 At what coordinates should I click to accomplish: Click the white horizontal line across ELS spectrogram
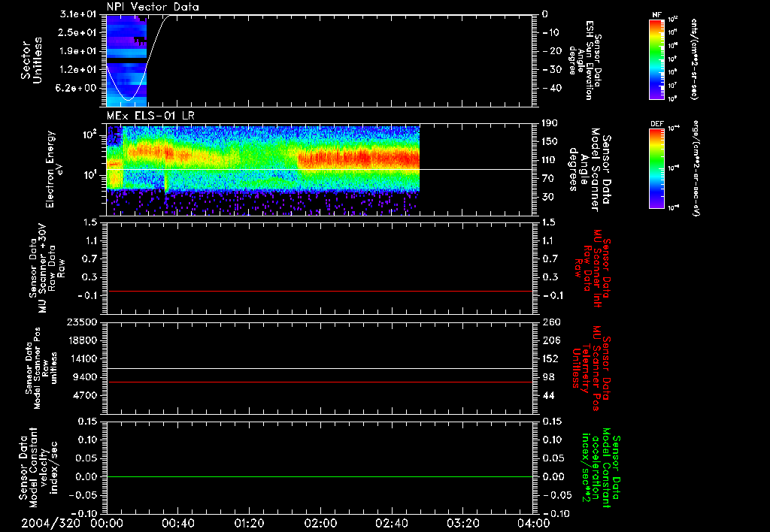coord(319,169)
